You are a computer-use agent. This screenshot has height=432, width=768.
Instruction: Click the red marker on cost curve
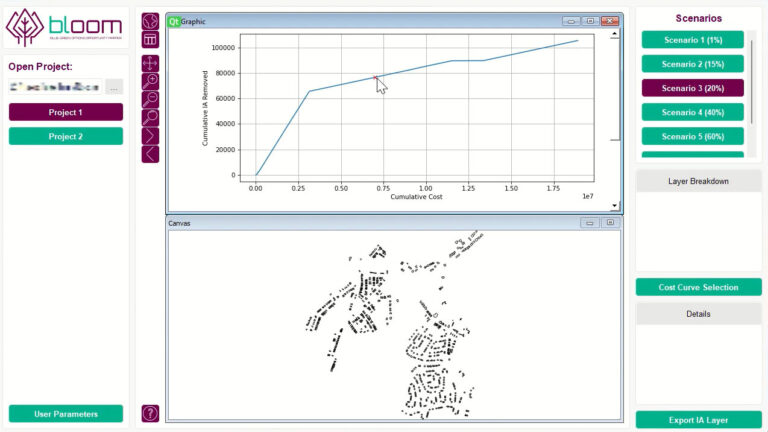click(x=375, y=77)
